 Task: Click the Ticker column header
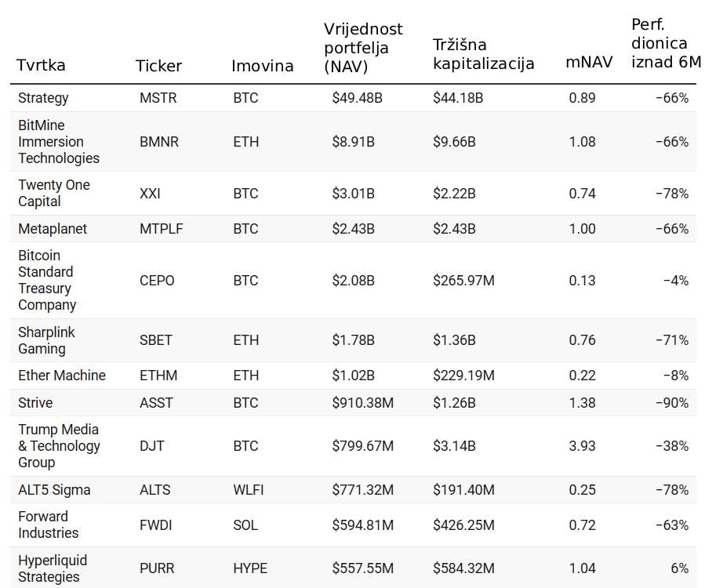click(x=158, y=66)
